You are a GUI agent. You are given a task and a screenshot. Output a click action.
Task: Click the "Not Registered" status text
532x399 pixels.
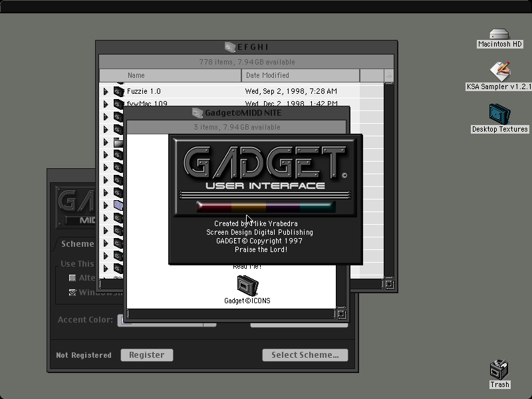[x=84, y=355]
